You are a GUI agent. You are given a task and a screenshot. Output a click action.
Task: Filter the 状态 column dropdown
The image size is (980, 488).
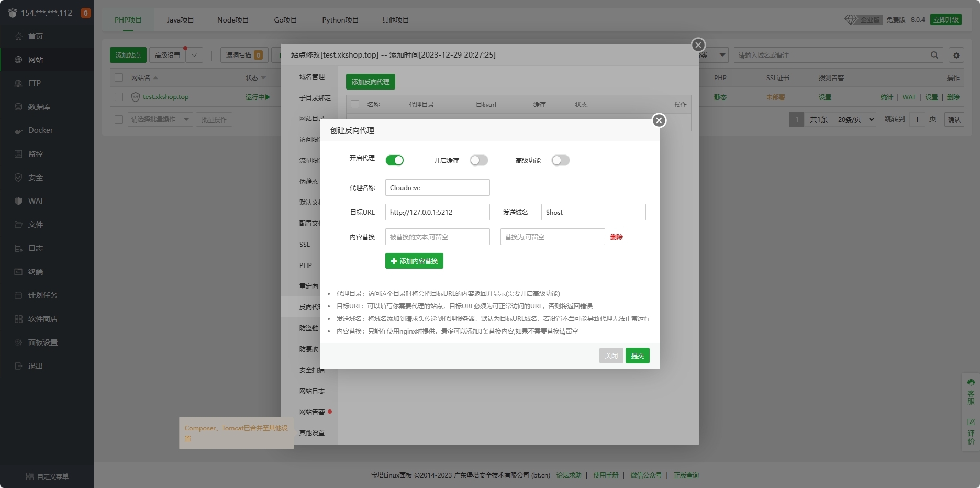coord(263,78)
